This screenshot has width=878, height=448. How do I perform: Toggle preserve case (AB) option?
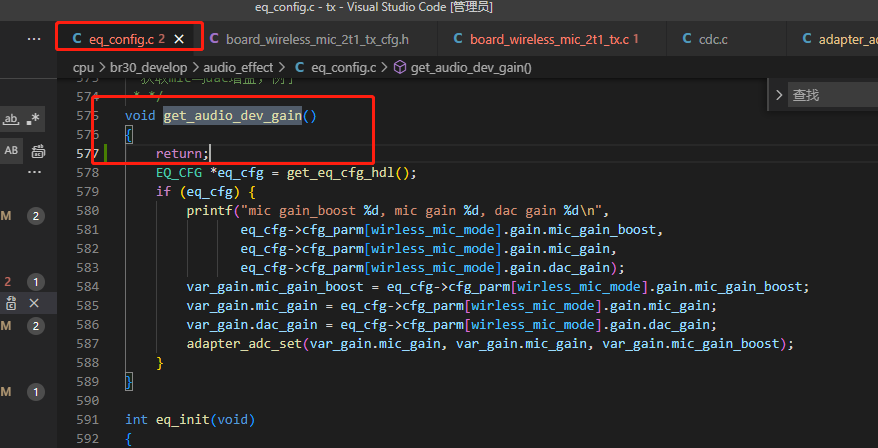point(11,151)
